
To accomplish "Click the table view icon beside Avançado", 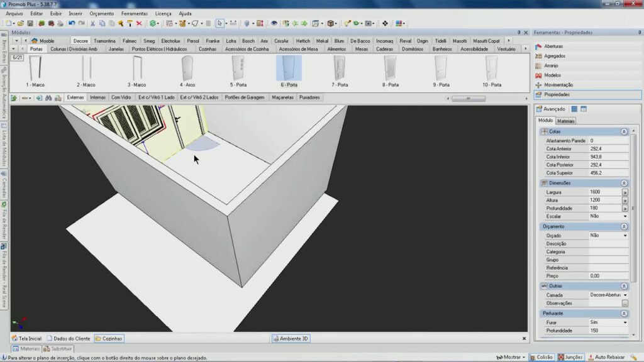I will click(x=584, y=109).
